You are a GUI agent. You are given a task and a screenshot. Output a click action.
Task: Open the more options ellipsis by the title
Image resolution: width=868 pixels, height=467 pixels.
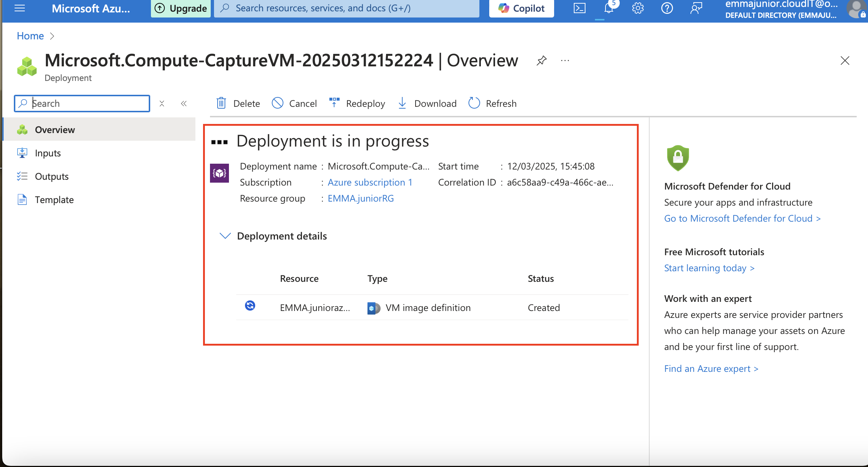coord(565,61)
